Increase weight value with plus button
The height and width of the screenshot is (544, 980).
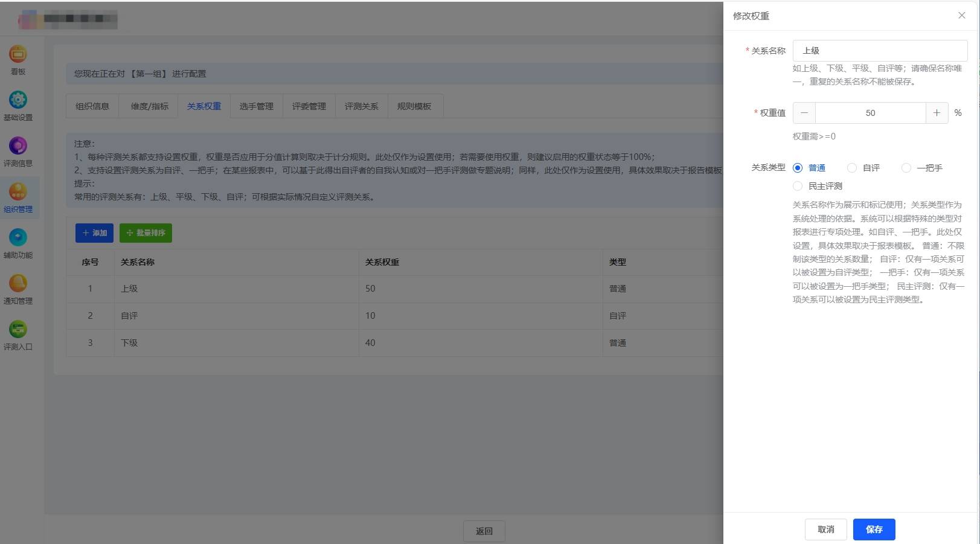click(x=937, y=113)
